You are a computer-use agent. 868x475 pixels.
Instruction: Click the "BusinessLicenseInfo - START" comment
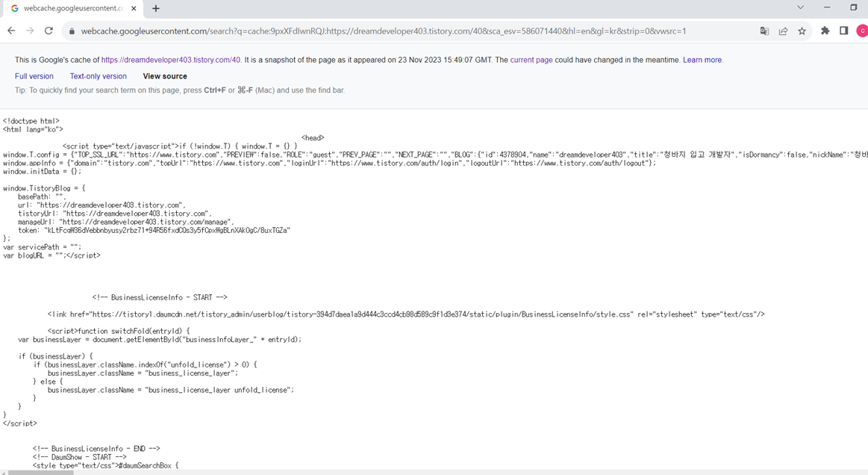click(160, 298)
